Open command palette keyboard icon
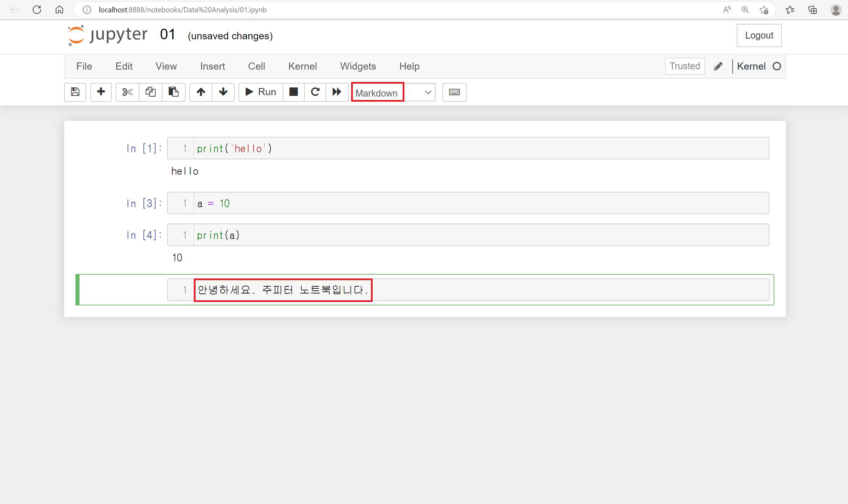 point(454,92)
